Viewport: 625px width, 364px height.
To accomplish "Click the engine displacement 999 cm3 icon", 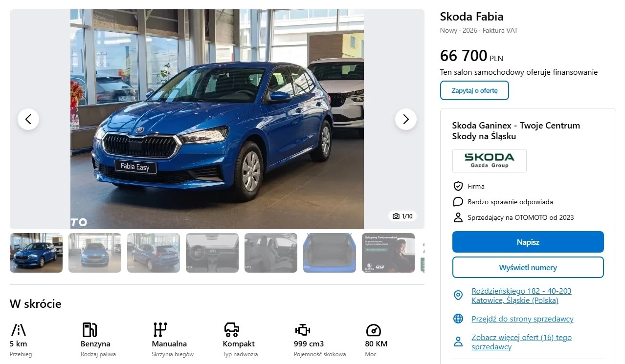I will click(303, 330).
